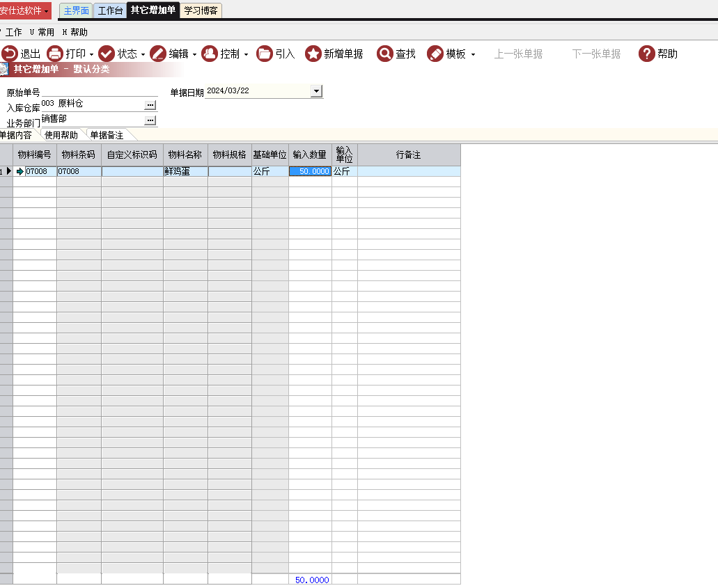Click the 入库仓库 field showing 003 原料仓

click(x=93, y=105)
